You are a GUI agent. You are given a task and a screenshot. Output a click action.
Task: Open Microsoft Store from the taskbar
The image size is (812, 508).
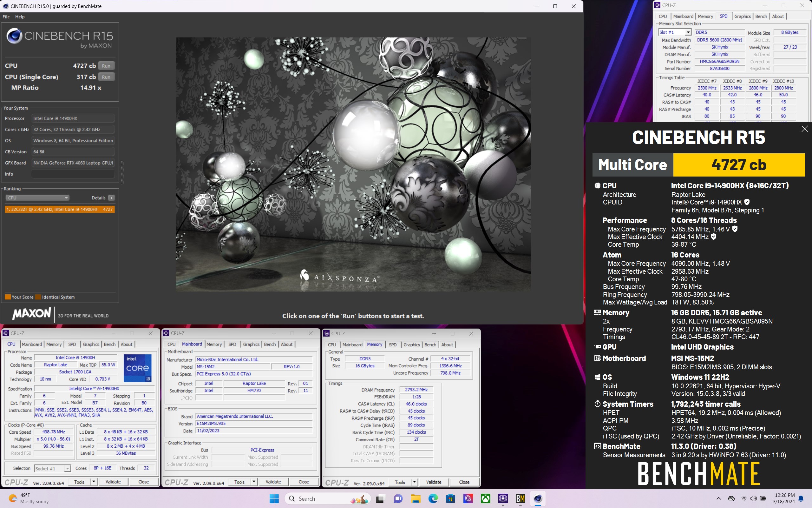[450, 498]
